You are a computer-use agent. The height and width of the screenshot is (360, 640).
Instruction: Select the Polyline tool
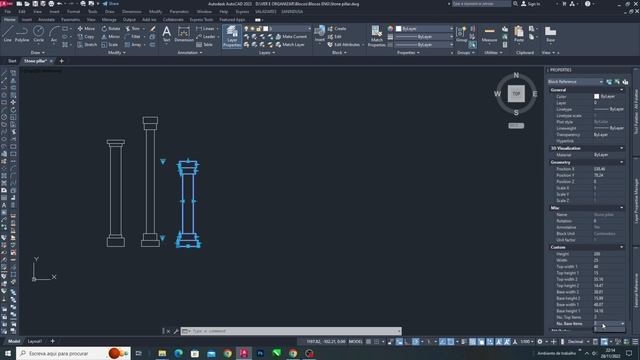(22, 33)
